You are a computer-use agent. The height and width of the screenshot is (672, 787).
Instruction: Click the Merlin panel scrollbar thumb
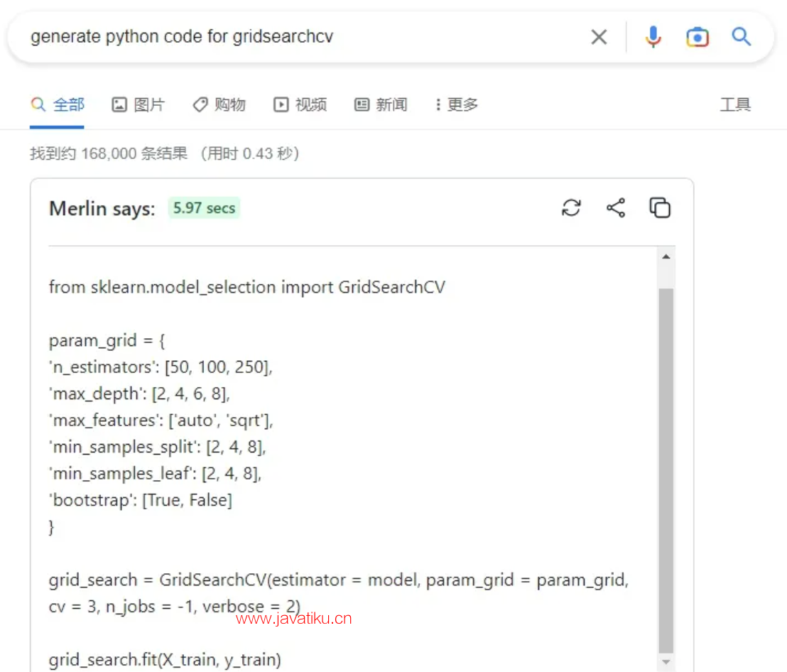(x=666, y=470)
